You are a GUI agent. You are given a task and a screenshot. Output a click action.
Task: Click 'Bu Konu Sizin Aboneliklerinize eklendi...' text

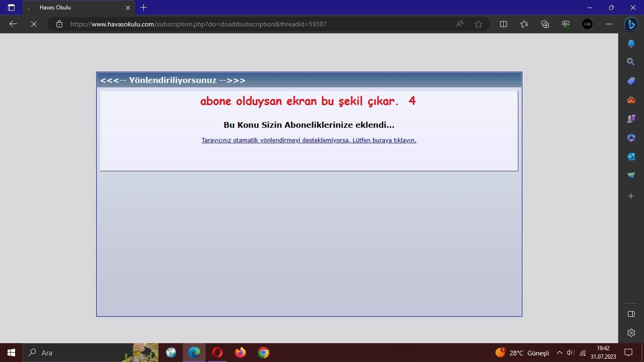(309, 125)
